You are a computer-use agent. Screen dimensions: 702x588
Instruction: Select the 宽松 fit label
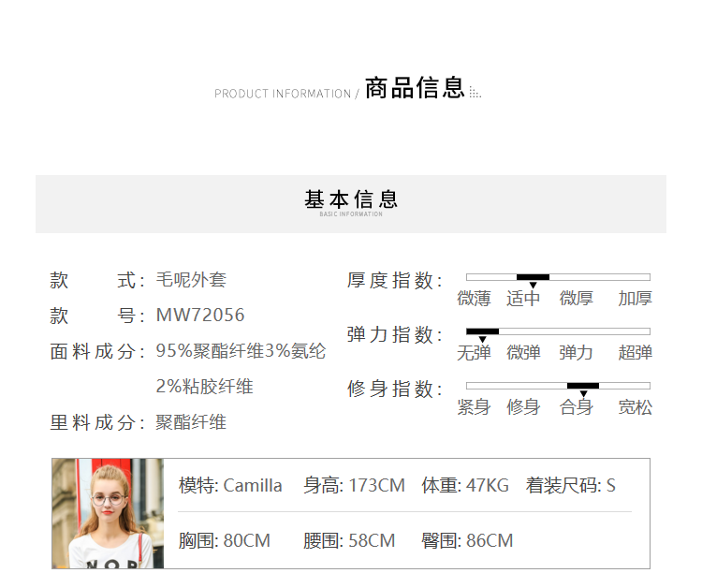(x=635, y=407)
